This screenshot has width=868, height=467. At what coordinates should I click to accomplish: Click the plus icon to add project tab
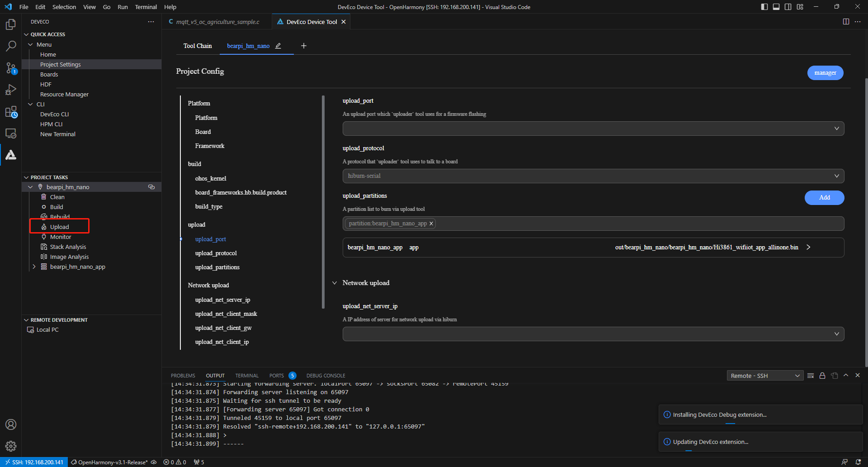pyautogui.click(x=304, y=46)
